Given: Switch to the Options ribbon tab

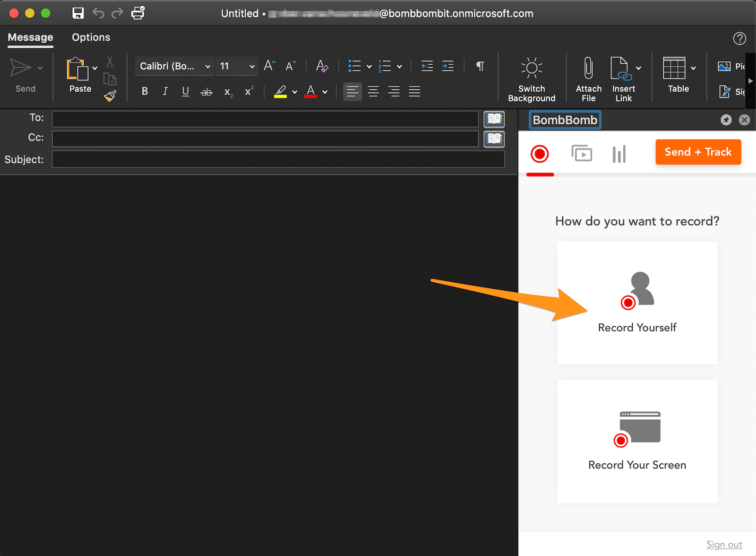Looking at the screenshot, I should pyautogui.click(x=91, y=37).
